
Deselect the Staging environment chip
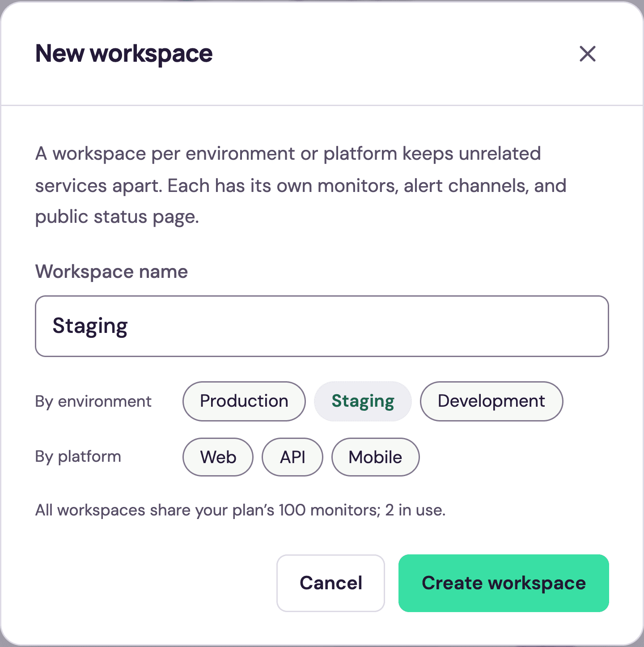click(363, 401)
